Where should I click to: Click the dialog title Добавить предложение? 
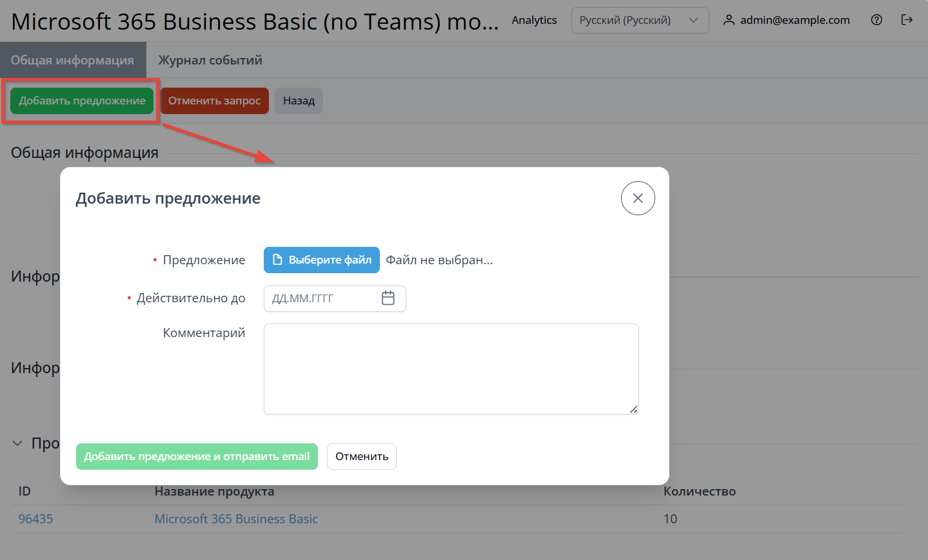[168, 198]
